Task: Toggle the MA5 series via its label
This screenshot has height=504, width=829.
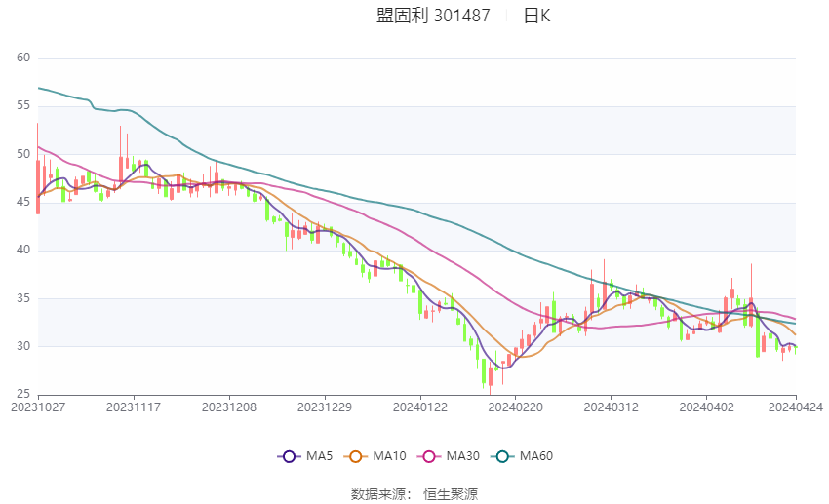Action: pyautogui.click(x=319, y=456)
